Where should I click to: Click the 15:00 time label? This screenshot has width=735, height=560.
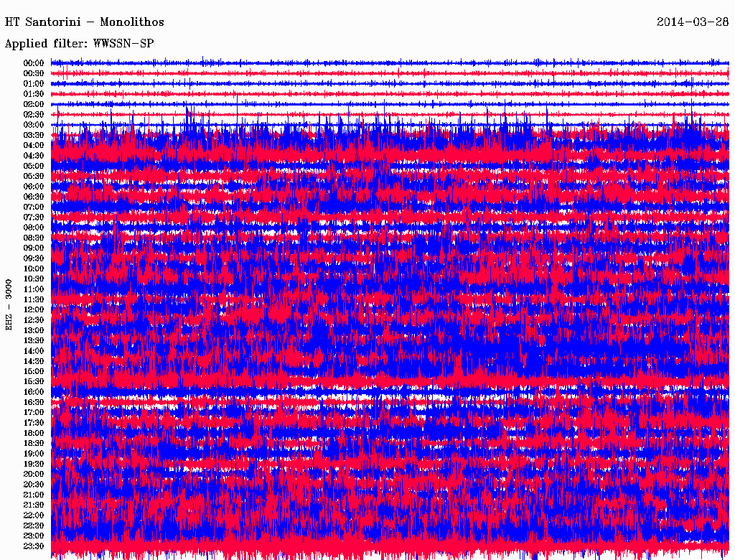point(34,371)
